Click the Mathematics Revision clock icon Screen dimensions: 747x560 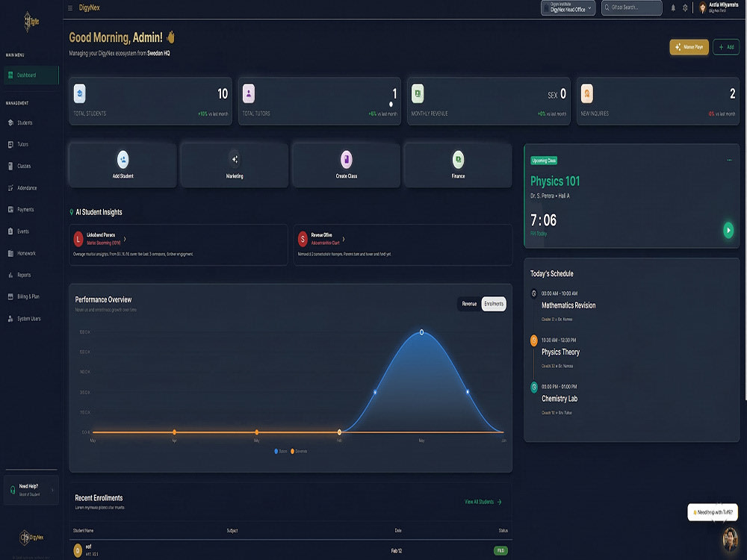533,293
